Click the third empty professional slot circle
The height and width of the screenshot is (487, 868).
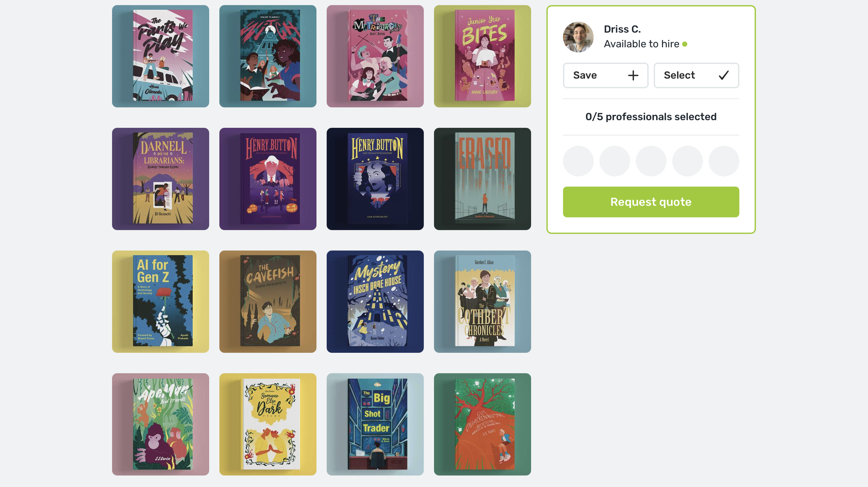pyautogui.click(x=651, y=161)
